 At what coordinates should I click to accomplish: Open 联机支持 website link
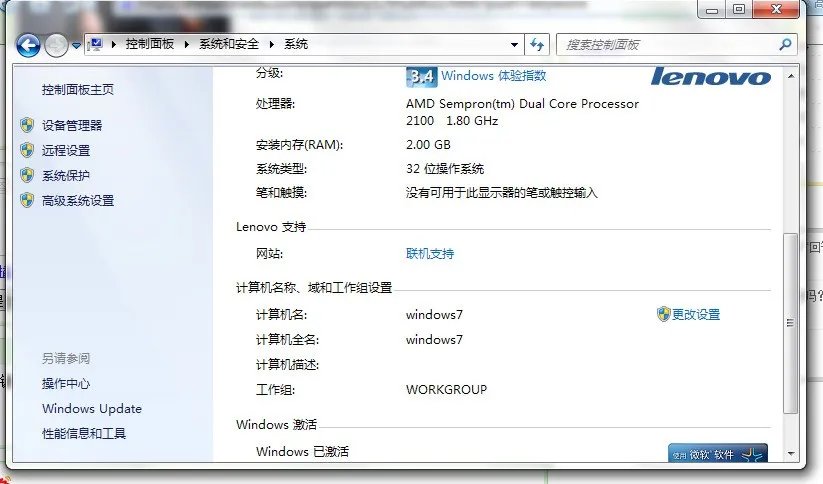pyautogui.click(x=430, y=254)
